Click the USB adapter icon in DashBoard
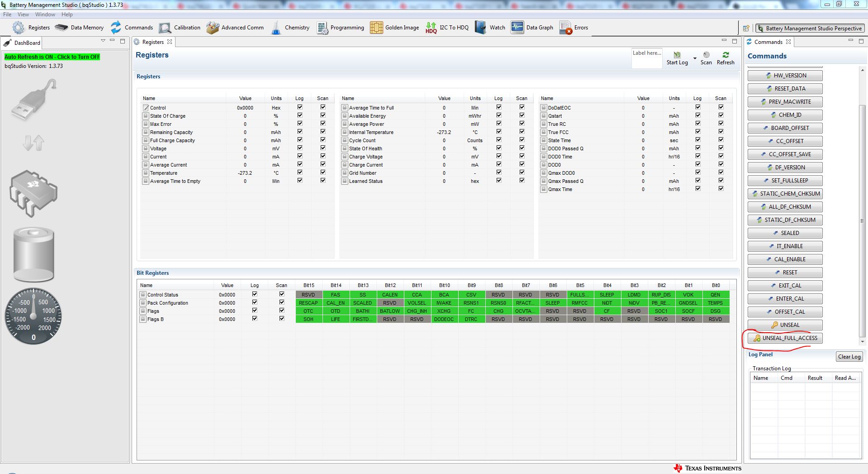This screenshot has width=868, height=474. pyautogui.click(x=34, y=101)
